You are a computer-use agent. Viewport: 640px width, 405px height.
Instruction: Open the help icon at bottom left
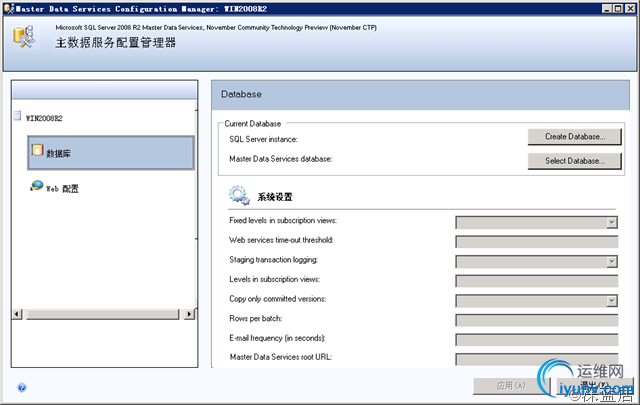click(22, 387)
